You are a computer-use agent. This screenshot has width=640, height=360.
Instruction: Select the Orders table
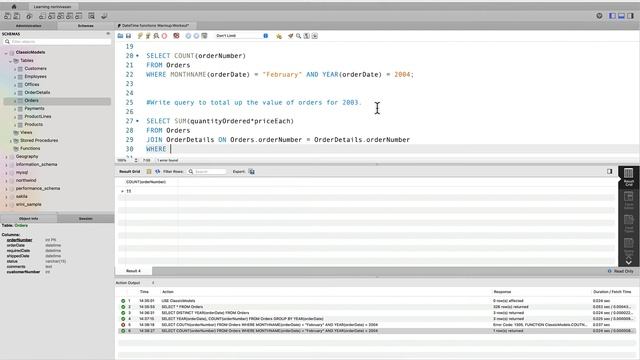(31, 100)
